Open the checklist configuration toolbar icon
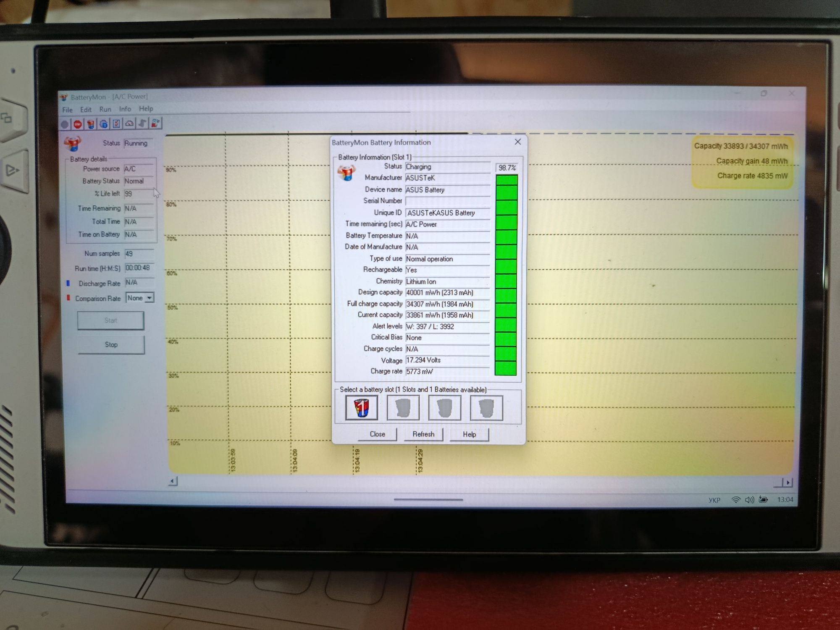 click(x=116, y=123)
